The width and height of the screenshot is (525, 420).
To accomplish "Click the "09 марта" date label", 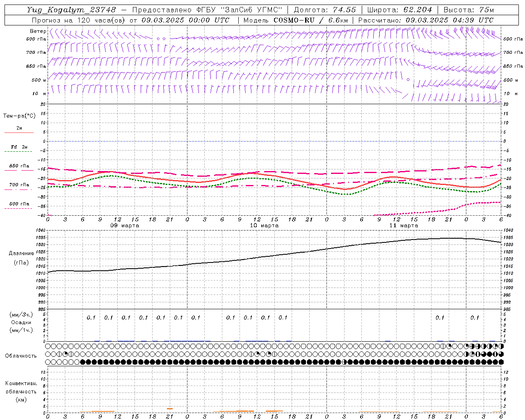I will pos(125,226).
